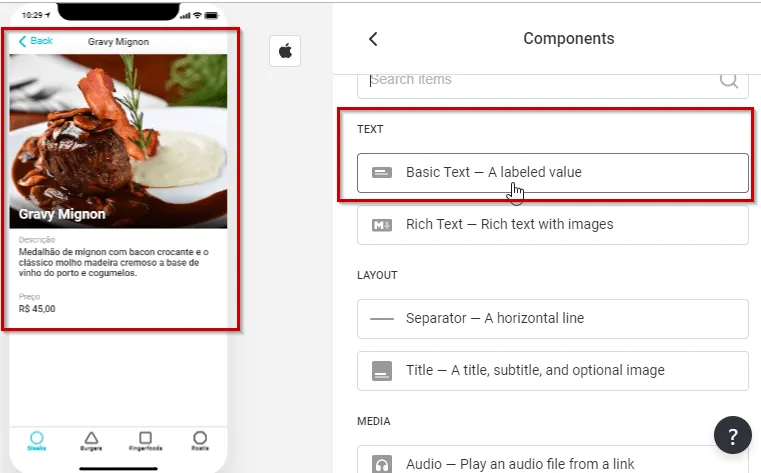
Task: Switch to the Burgers tab
Action: [x=91, y=441]
